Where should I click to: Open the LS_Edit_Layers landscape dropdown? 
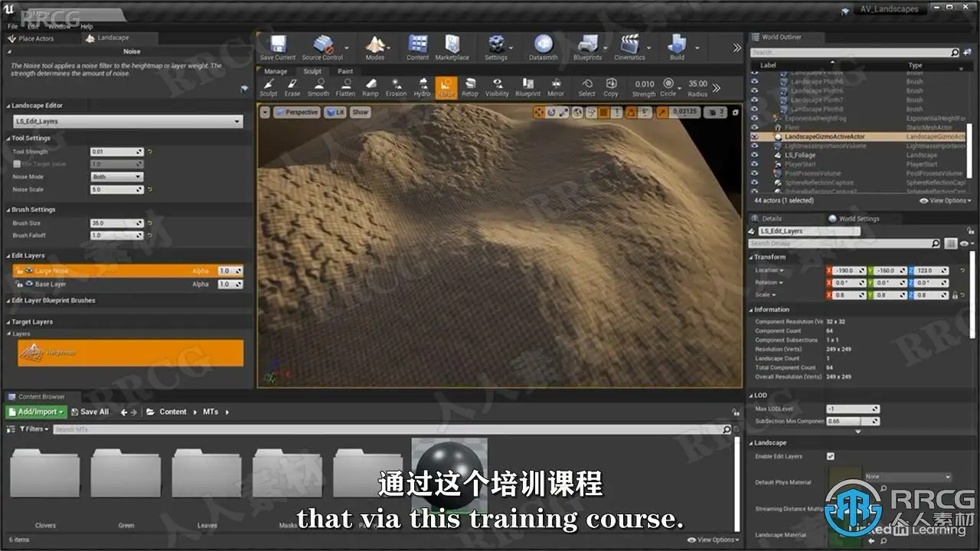[128, 122]
